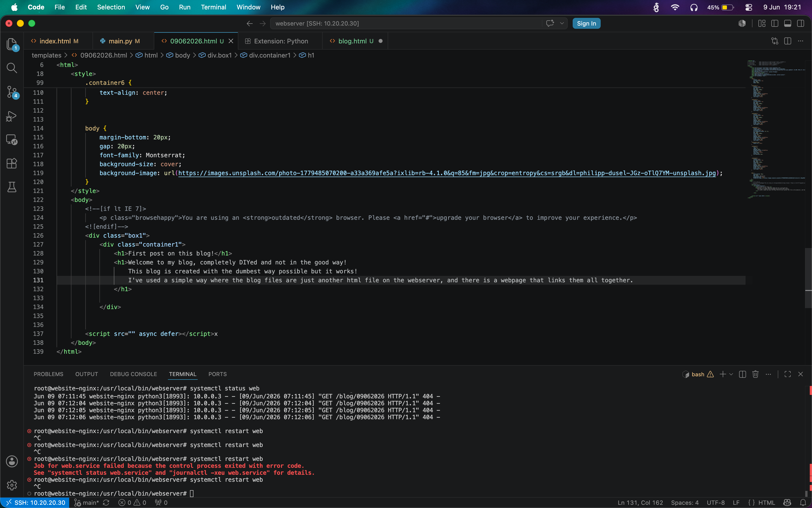Select the bash terminal label
Screen dimensions: 812x508
[x=698, y=374]
